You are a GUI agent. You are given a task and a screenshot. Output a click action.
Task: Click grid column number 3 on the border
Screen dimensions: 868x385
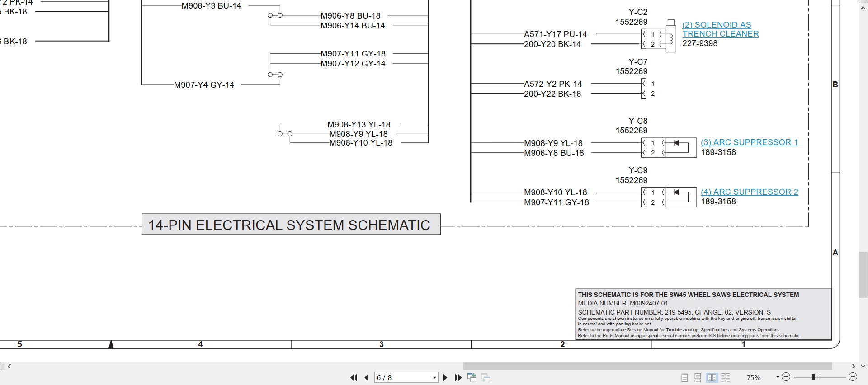(x=382, y=344)
